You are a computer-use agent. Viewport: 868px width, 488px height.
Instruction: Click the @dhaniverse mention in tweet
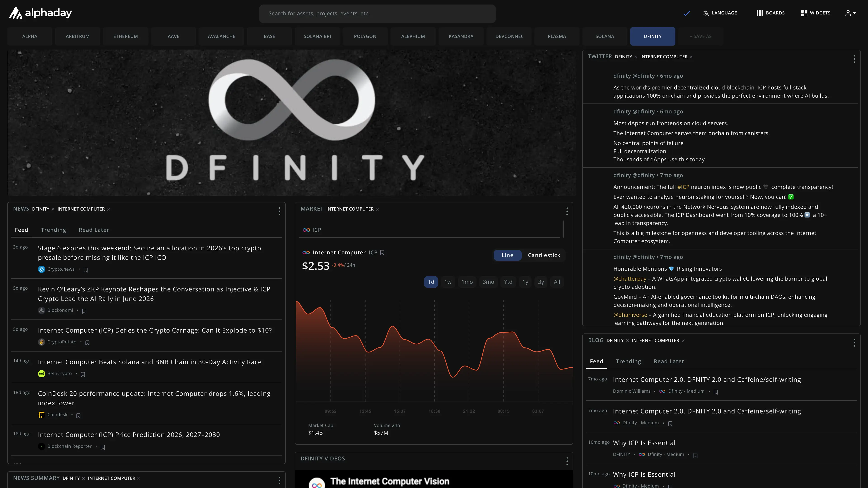(x=630, y=315)
